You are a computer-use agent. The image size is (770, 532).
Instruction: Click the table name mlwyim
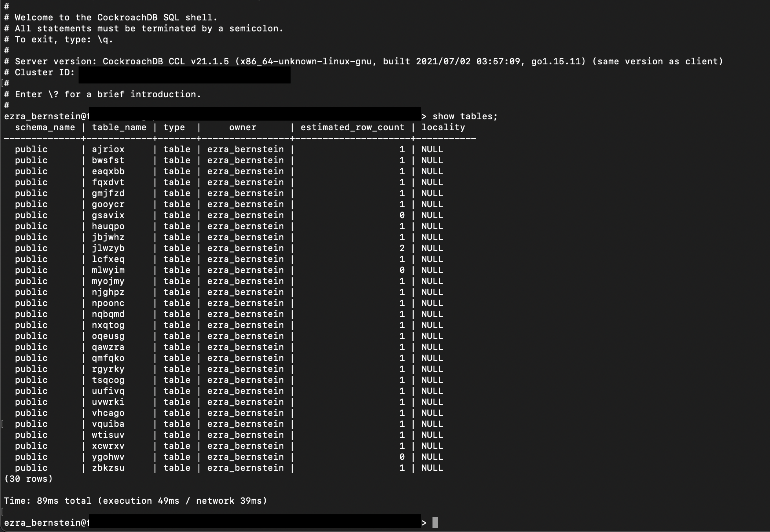coord(108,270)
